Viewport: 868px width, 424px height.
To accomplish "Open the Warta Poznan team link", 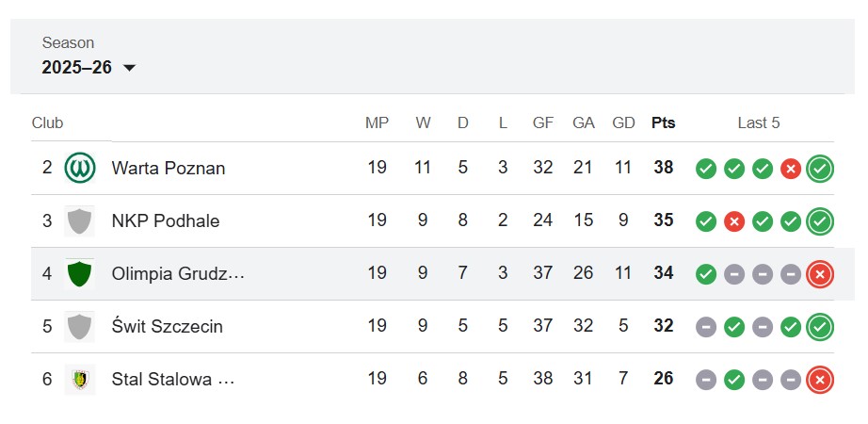I will [169, 168].
